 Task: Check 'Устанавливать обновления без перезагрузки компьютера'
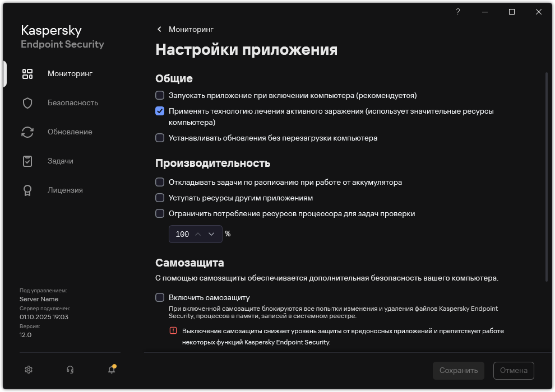[159, 138]
